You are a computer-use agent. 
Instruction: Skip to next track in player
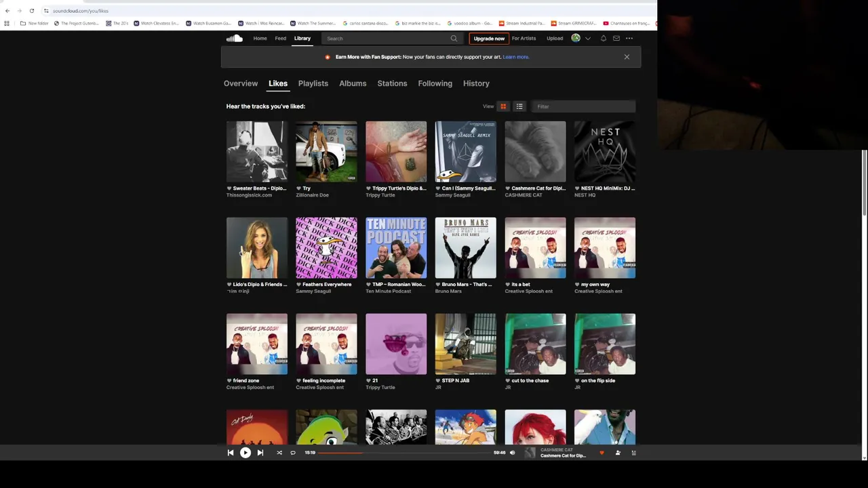(x=260, y=453)
